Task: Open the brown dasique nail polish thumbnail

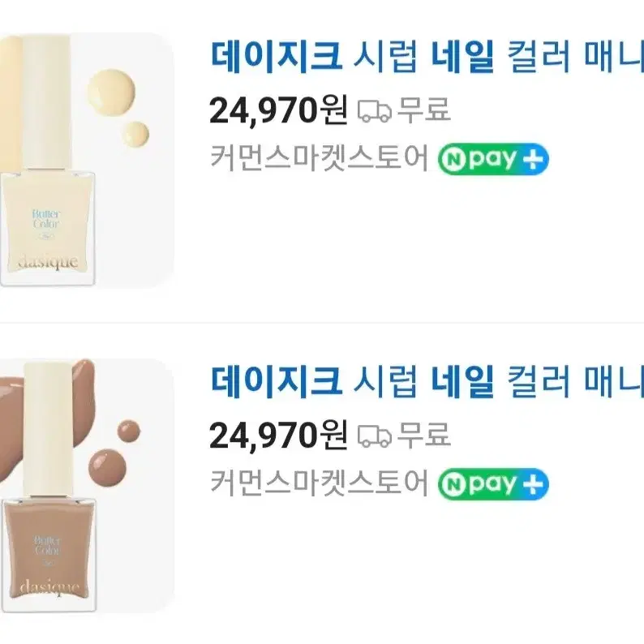Action: [x=87, y=486]
